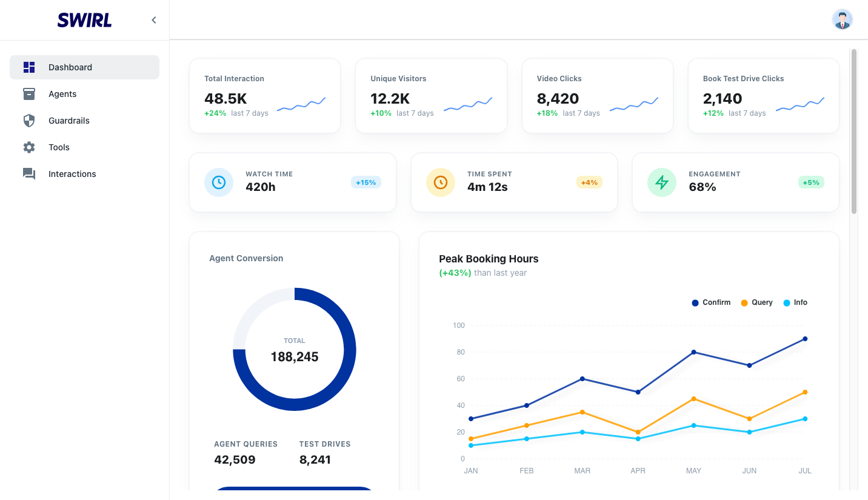This screenshot has height=500, width=868.
Task: Click the Engagement lightning bolt icon
Action: click(x=662, y=182)
